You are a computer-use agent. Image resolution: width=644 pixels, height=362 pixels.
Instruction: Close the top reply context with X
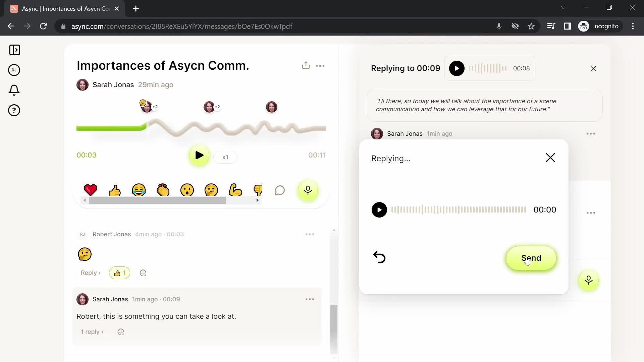click(x=593, y=68)
